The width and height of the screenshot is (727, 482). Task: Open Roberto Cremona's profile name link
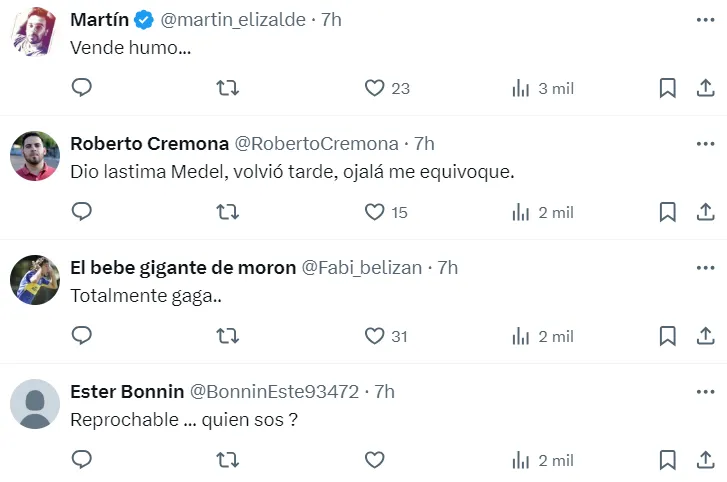tap(147, 144)
